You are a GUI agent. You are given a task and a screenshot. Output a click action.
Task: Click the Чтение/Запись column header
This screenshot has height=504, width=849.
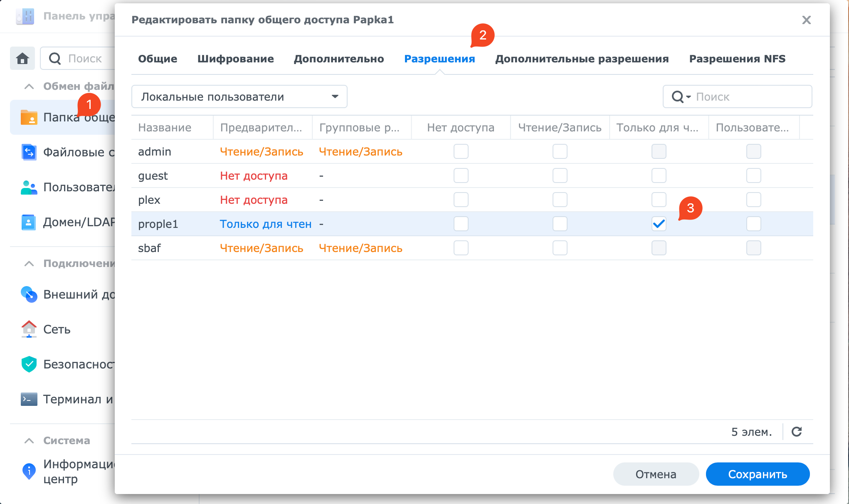[560, 128]
